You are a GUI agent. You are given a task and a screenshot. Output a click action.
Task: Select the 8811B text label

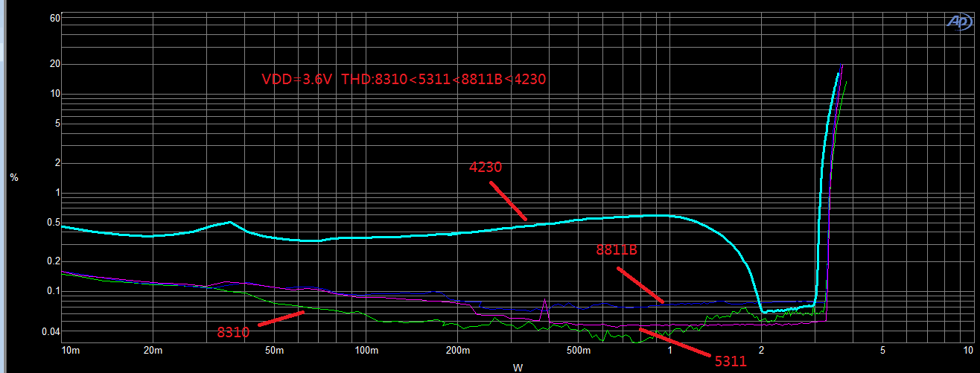tap(616, 250)
